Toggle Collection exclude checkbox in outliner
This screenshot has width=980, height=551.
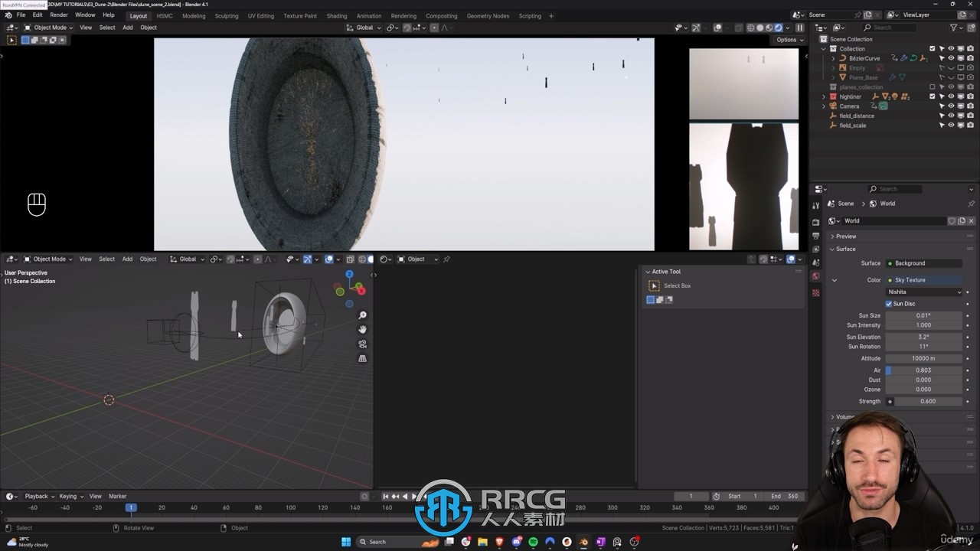coord(933,49)
